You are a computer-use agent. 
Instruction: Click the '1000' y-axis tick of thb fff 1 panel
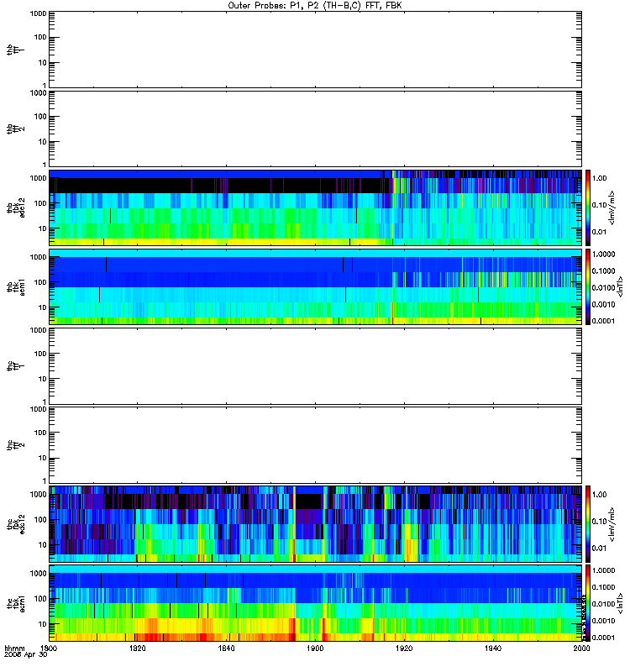point(38,13)
